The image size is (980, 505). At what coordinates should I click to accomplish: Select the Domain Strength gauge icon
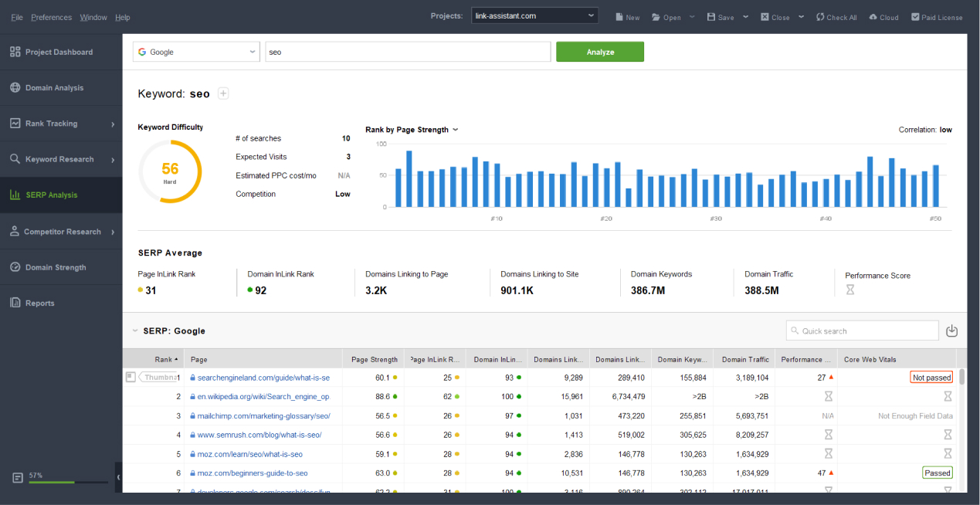(x=15, y=267)
